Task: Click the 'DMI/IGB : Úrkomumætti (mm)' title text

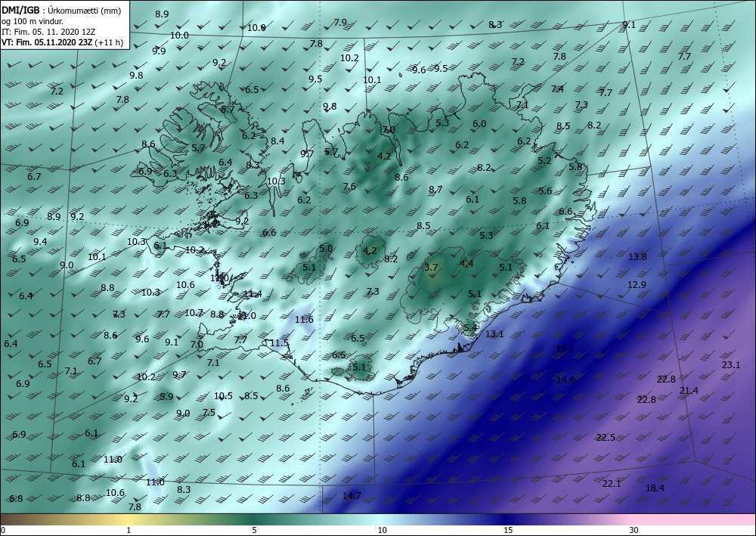Action: pyautogui.click(x=62, y=11)
